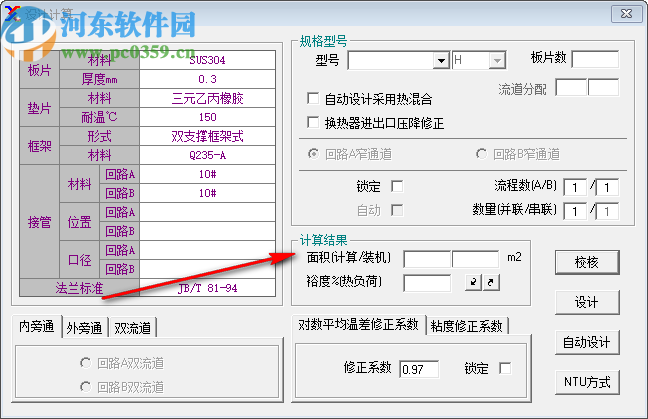Click empty 位置 回路A cell
The width and height of the screenshot is (648, 419).
[207, 212]
